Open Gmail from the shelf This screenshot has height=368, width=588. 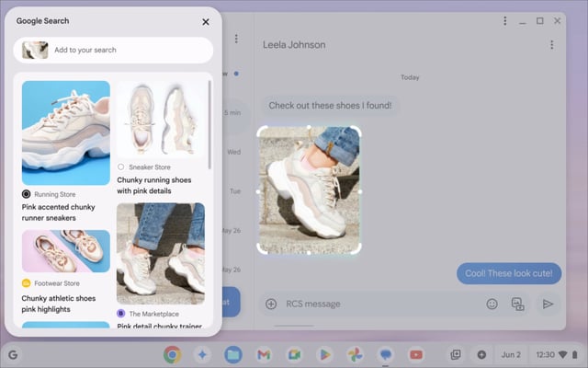click(264, 354)
